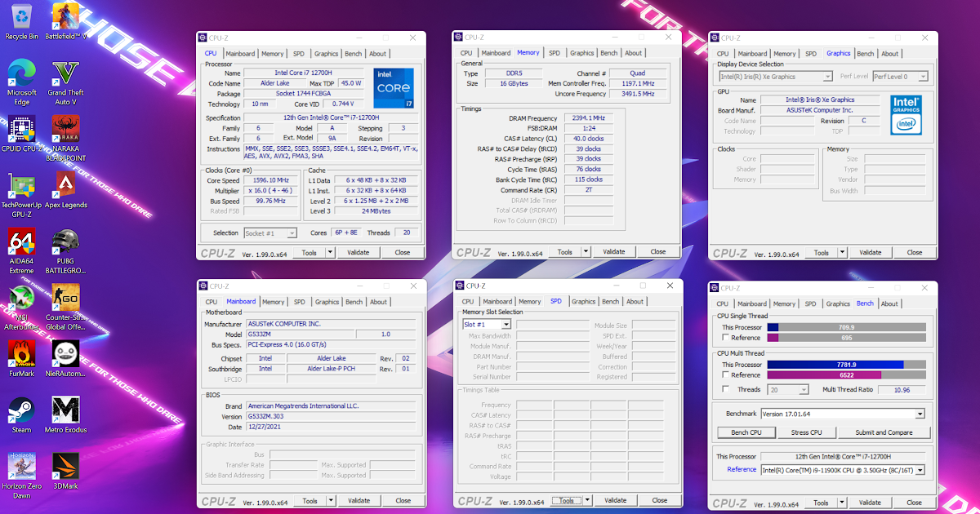Screen dimensions: 980x514
Task: Switch to Mainboard tab in CPU window
Action: [x=240, y=54]
